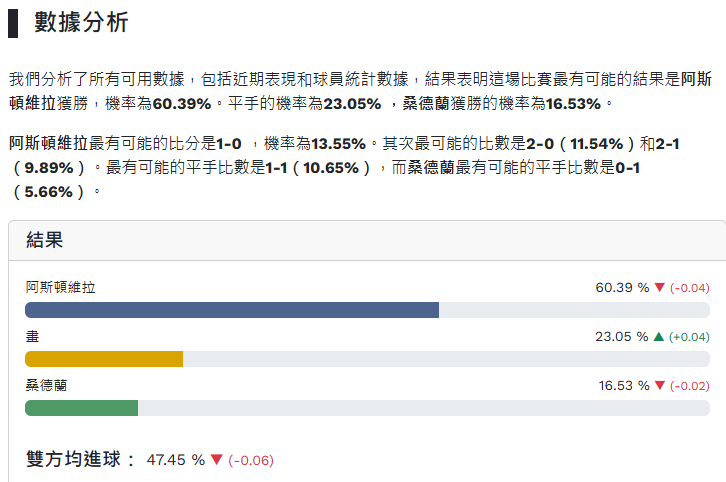Select the 桑德蘭 label above the green bar
Screen dimensions: 726x482
click(46, 385)
